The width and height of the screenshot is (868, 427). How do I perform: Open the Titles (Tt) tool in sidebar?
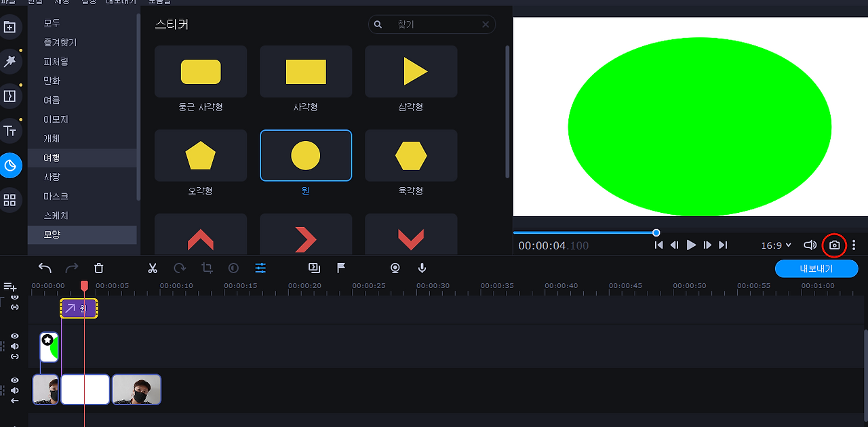[x=9, y=131]
